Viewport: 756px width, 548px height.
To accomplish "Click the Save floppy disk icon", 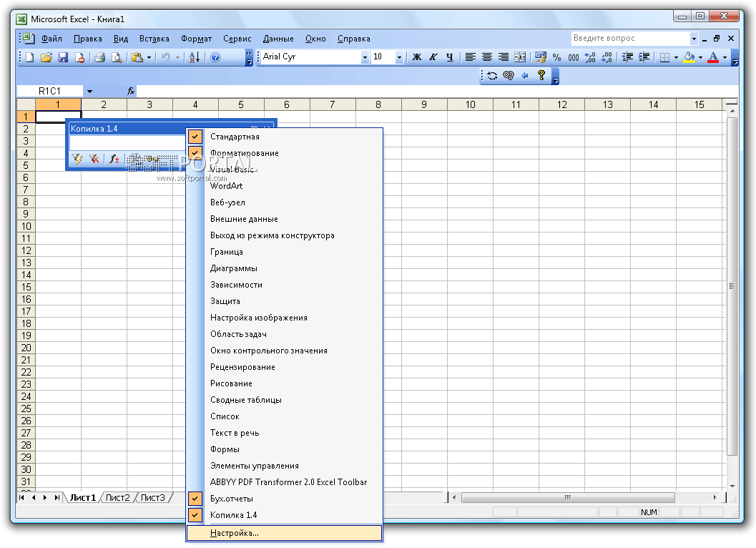I will click(x=63, y=57).
